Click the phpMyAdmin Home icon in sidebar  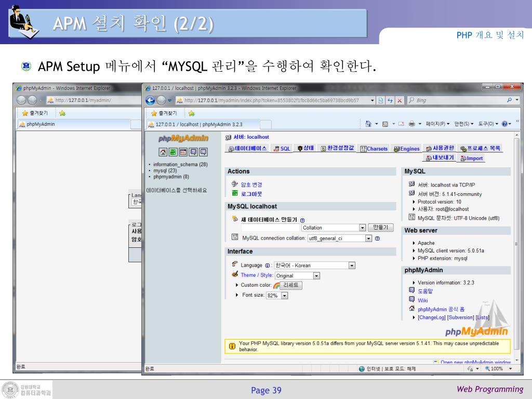tap(163, 152)
